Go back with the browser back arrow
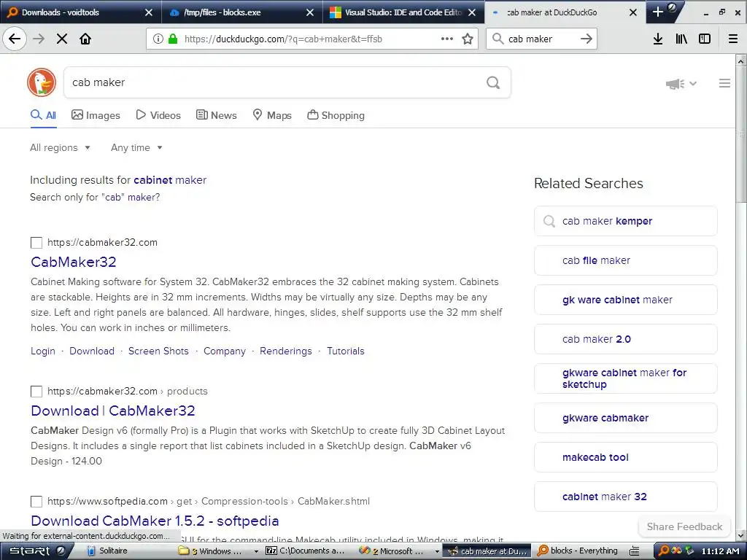The height and width of the screenshot is (560, 747). coord(15,39)
